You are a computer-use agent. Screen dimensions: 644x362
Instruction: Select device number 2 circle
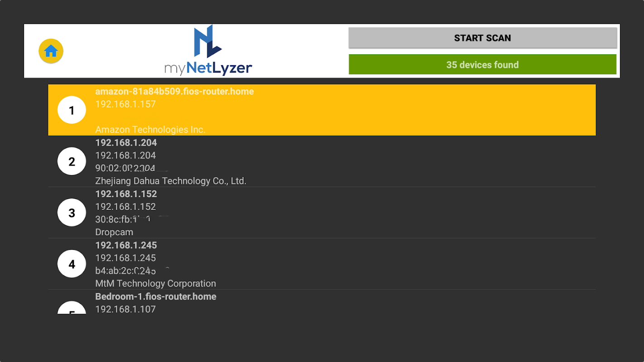pos(72,161)
